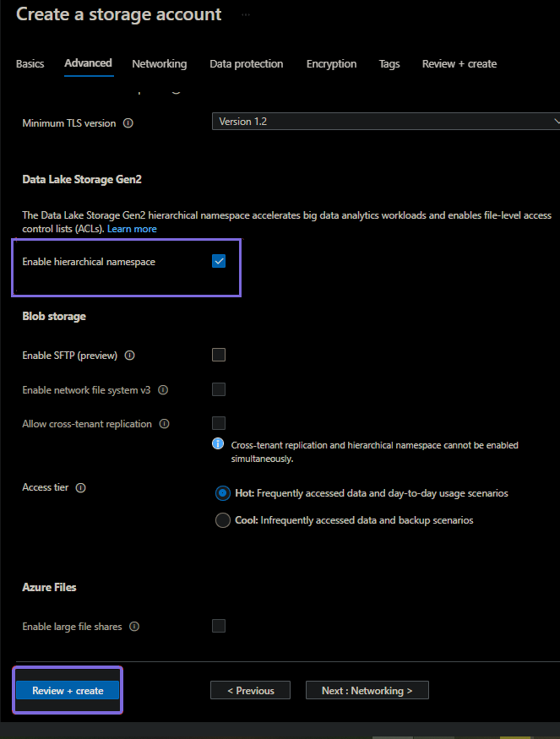Click the info icon for Enable network file system v3

coord(163,390)
